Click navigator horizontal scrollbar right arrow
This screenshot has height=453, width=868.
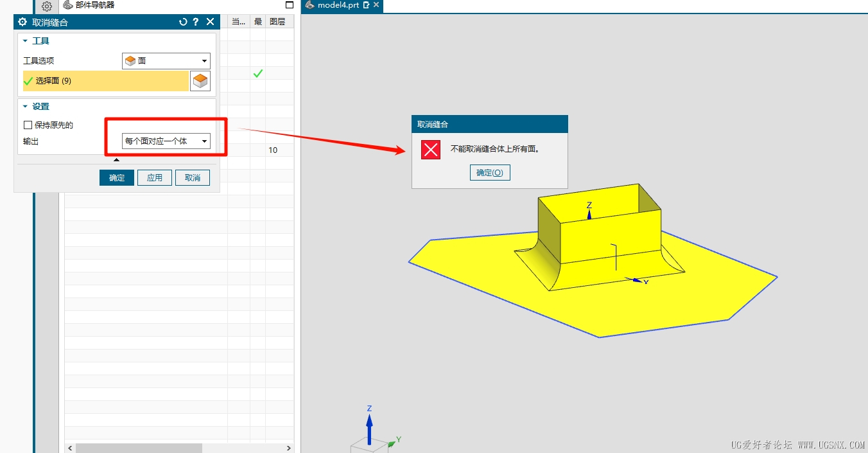pos(289,448)
